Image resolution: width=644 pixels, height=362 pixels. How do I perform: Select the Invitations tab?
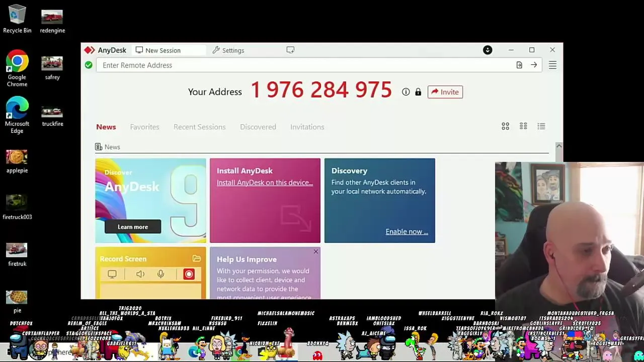(x=307, y=127)
